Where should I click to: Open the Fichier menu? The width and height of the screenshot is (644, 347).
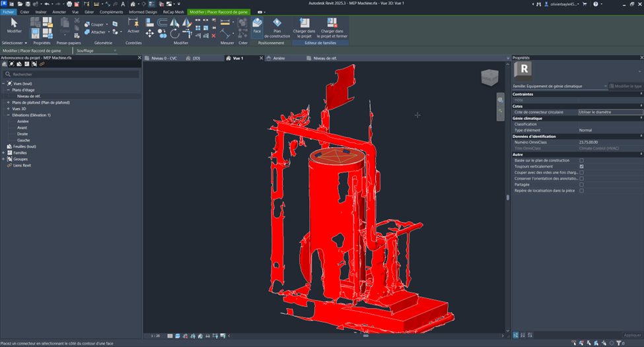coord(8,12)
